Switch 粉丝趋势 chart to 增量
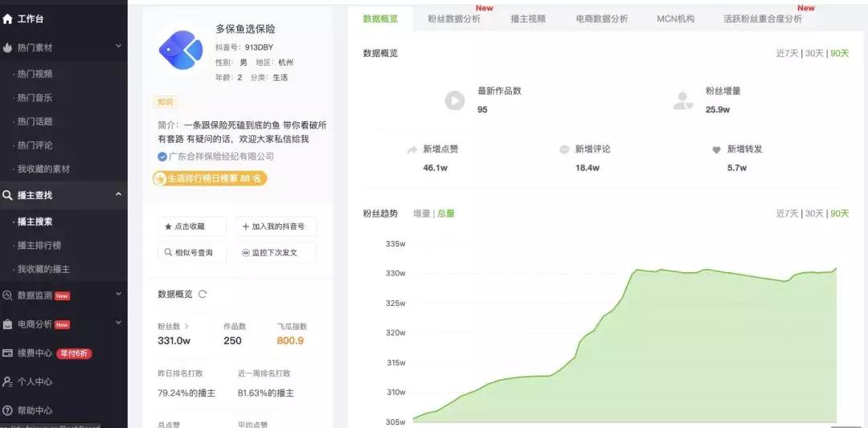The image size is (868, 428). pos(422,214)
